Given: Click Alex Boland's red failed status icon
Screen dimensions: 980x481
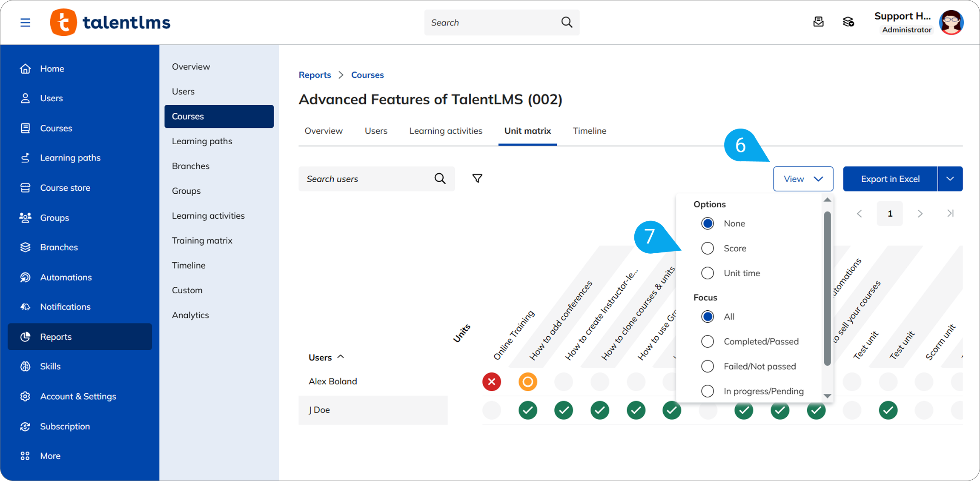Looking at the screenshot, I should 491,382.
